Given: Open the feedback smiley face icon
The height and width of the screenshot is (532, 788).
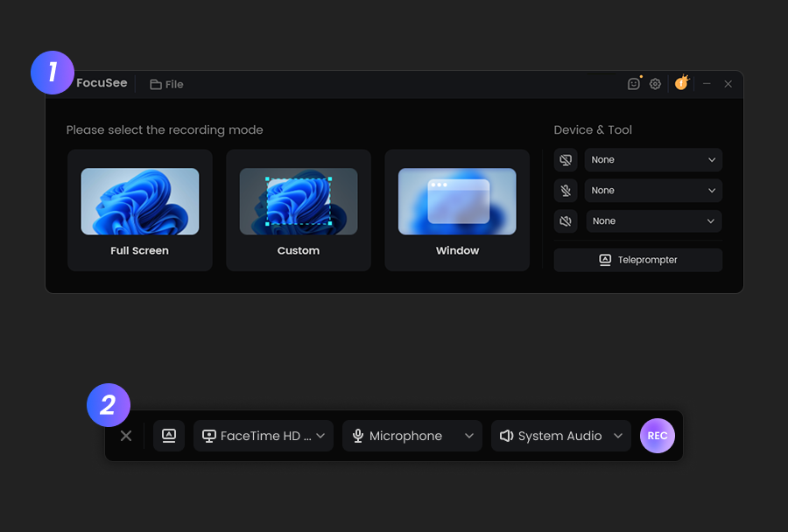Looking at the screenshot, I should point(634,84).
